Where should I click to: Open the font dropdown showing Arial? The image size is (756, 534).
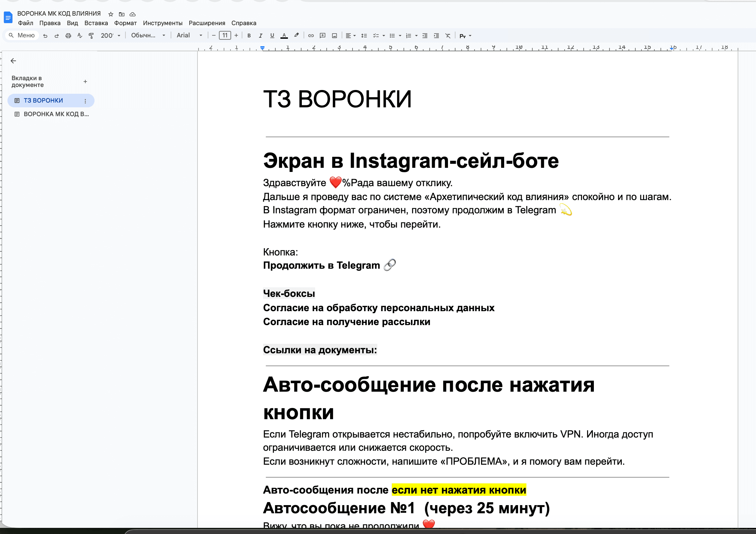[189, 35]
